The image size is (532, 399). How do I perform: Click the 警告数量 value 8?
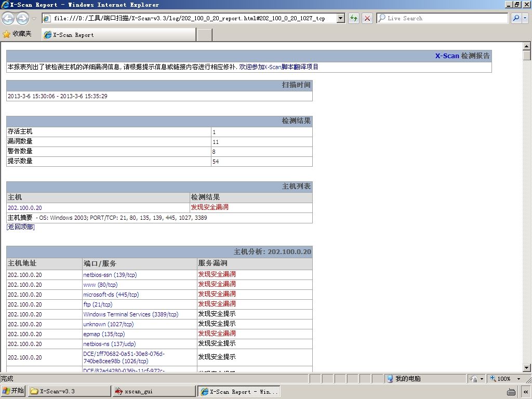(x=214, y=152)
